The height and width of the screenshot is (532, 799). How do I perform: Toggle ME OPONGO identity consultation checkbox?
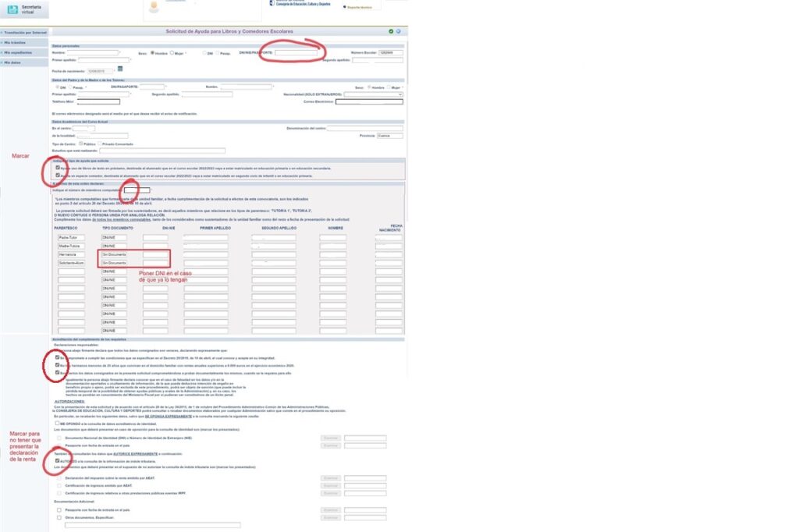[57, 423]
